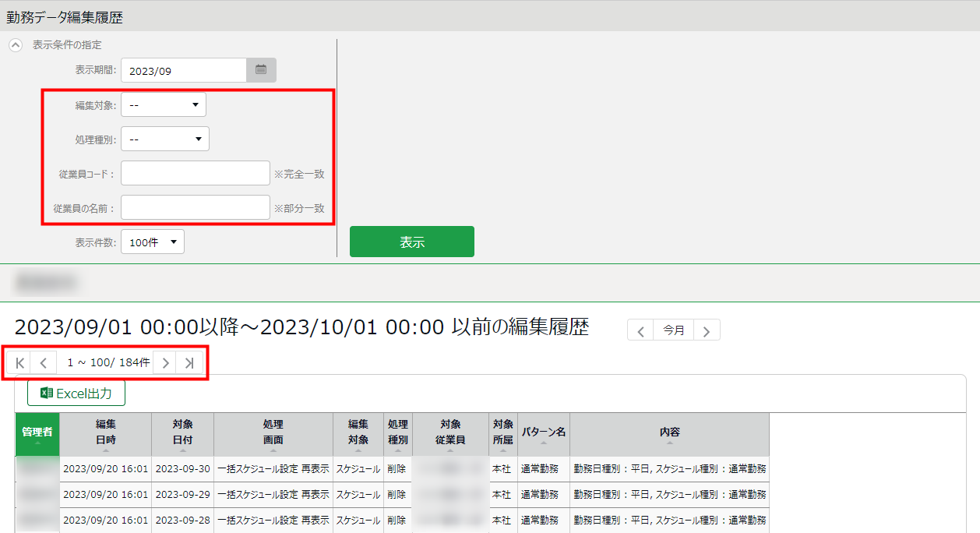Collapse the 表示条件の指定 section
Image resolution: width=980 pixels, height=533 pixels.
pyautogui.click(x=15, y=45)
